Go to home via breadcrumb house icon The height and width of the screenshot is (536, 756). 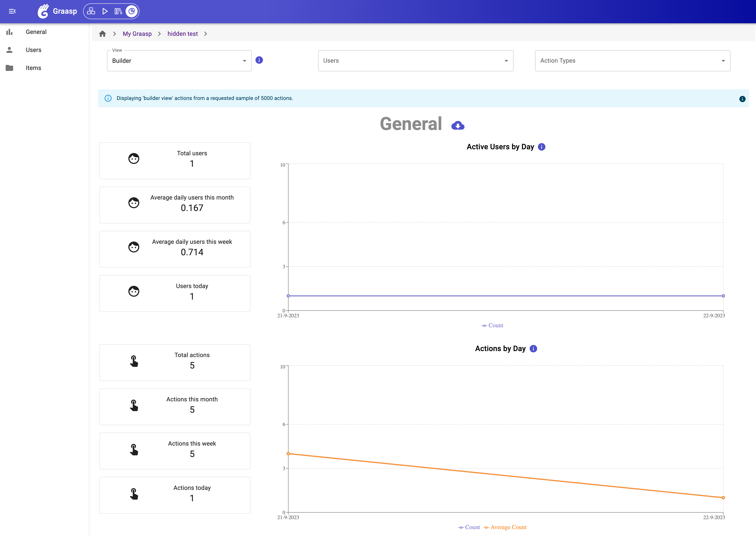(x=102, y=34)
